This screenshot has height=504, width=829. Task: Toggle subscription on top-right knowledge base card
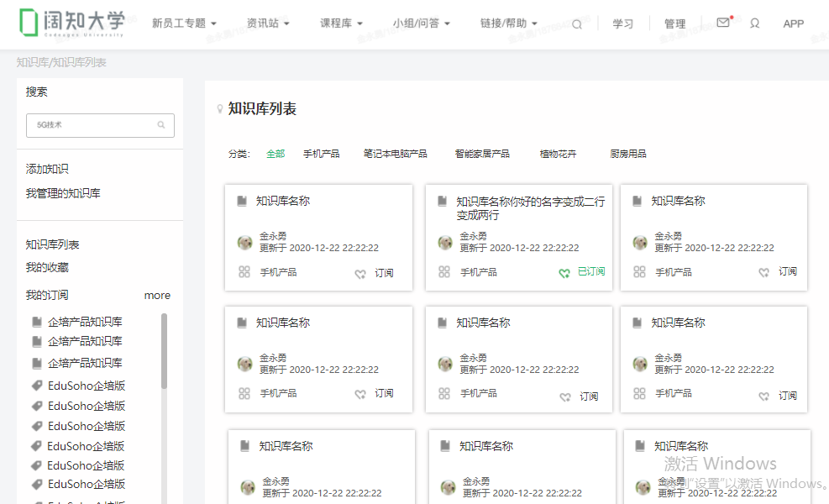pyautogui.click(x=779, y=272)
